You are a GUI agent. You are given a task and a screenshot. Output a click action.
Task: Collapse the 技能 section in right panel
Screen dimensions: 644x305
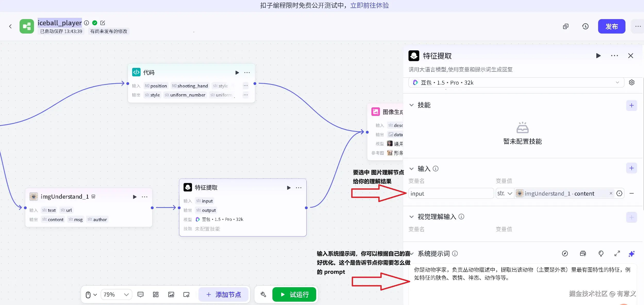click(x=412, y=105)
